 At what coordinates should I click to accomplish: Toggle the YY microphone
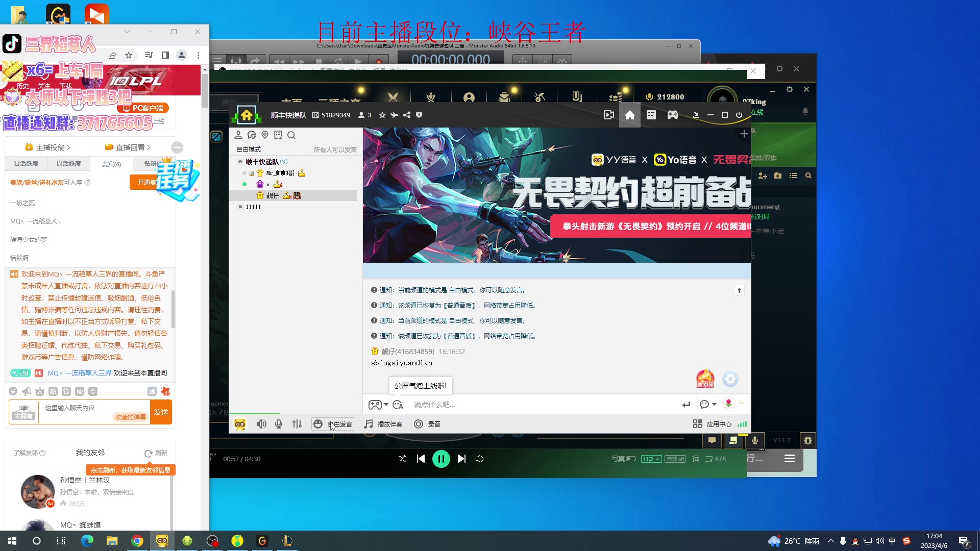(279, 424)
